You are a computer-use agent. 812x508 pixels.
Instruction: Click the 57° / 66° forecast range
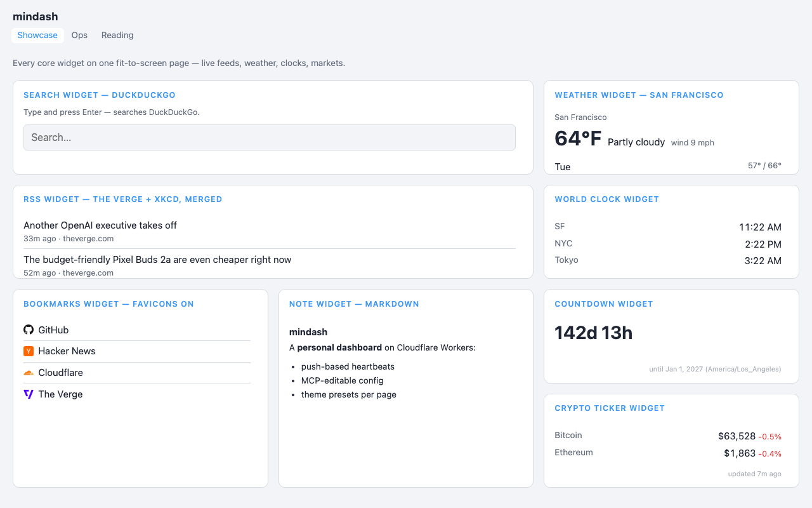pos(764,166)
